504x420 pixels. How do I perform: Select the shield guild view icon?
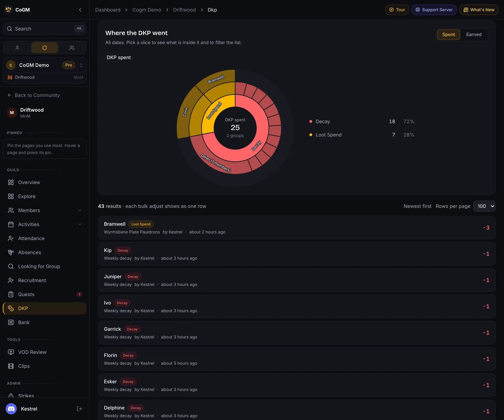point(44,48)
